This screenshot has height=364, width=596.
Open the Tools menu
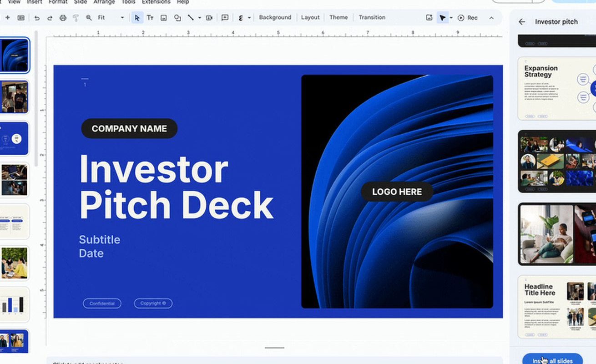click(128, 2)
